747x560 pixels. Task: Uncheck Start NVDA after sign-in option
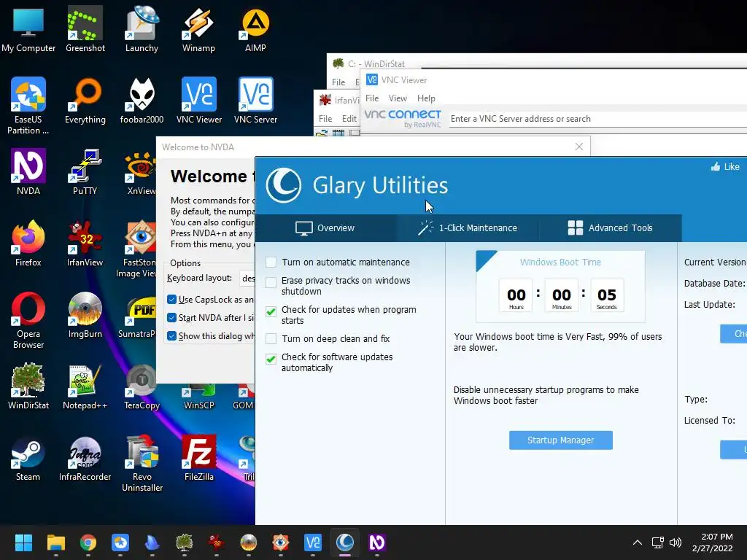pyautogui.click(x=172, y=318)
